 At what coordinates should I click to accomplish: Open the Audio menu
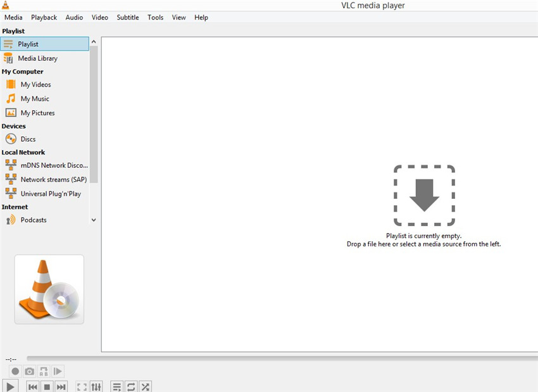(74, 18)
